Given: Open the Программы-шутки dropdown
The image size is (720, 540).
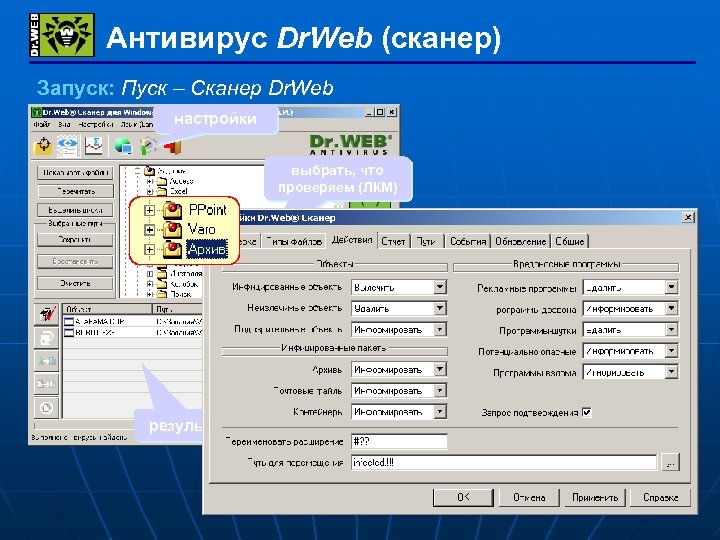Looking at the screenshot, I should (x=671, y=329).
